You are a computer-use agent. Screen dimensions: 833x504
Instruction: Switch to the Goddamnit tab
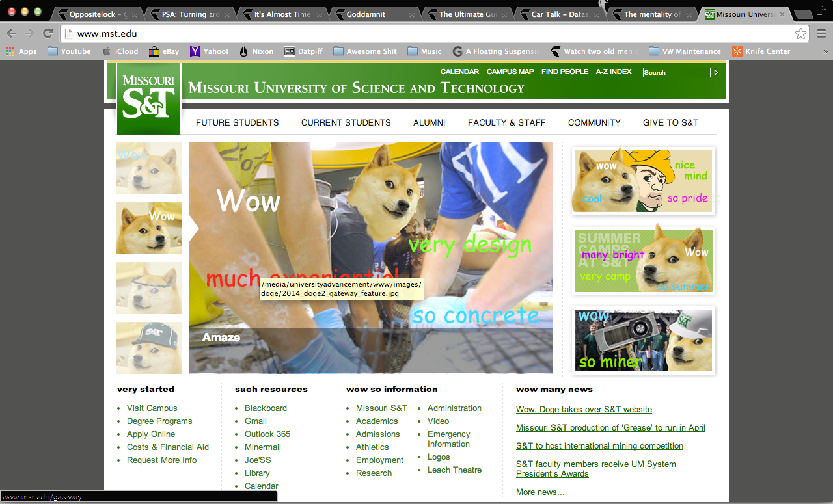pyautogui.click(x=375, y=14)
